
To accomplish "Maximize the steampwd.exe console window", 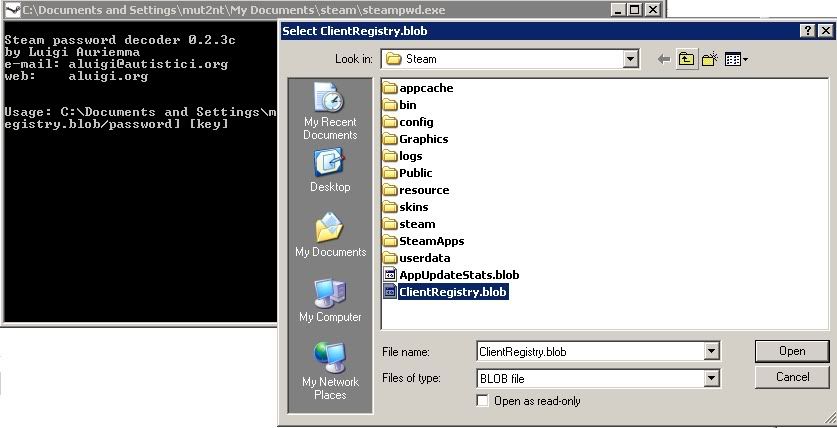I will (x=634, y=10).
